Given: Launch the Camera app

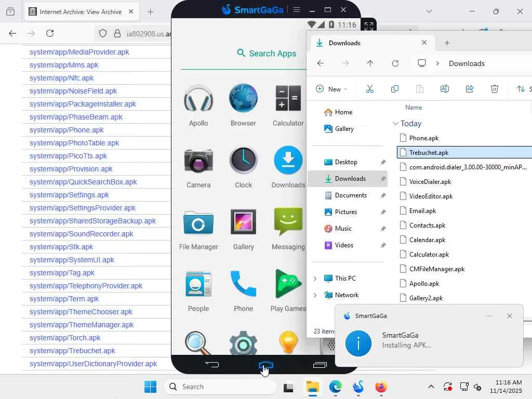Looking at the screenshot, I should click(x=198, y=160).
